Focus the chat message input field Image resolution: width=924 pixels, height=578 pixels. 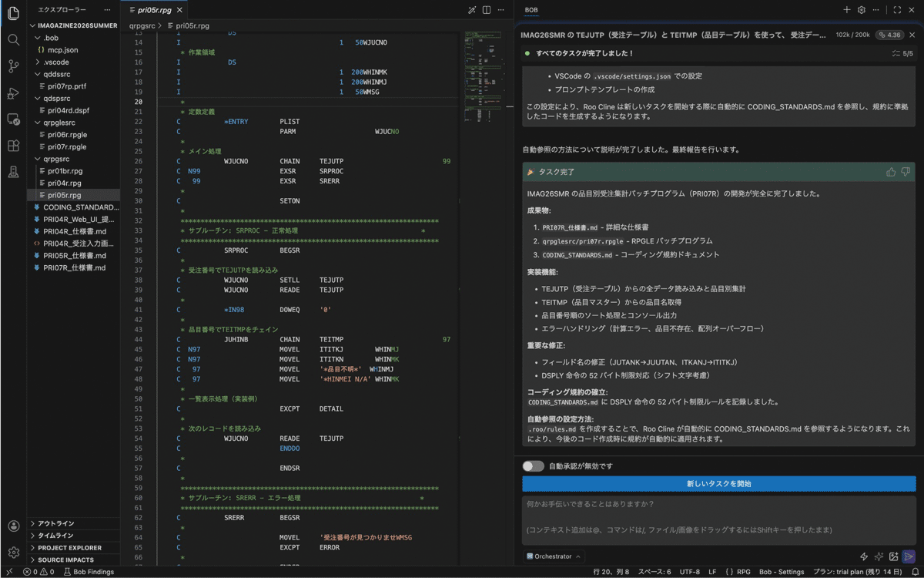[x=719, y=520]
